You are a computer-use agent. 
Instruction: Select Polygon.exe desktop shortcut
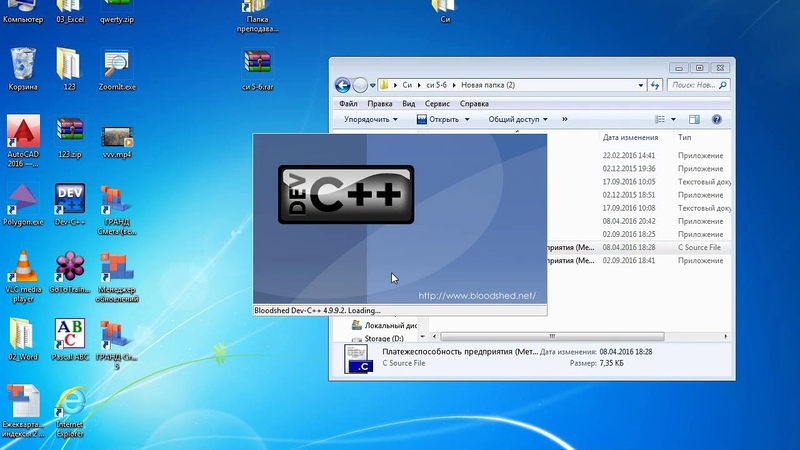point(23,204)
